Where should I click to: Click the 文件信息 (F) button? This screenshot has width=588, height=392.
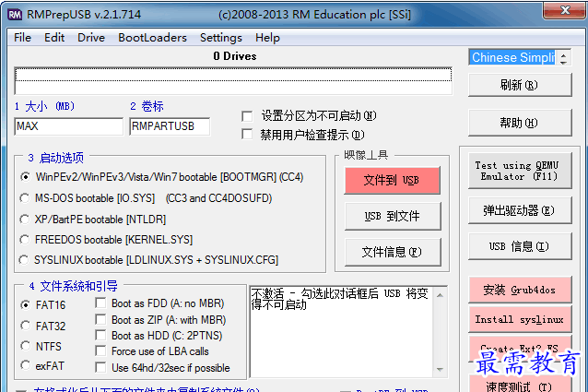click(393, 252)
